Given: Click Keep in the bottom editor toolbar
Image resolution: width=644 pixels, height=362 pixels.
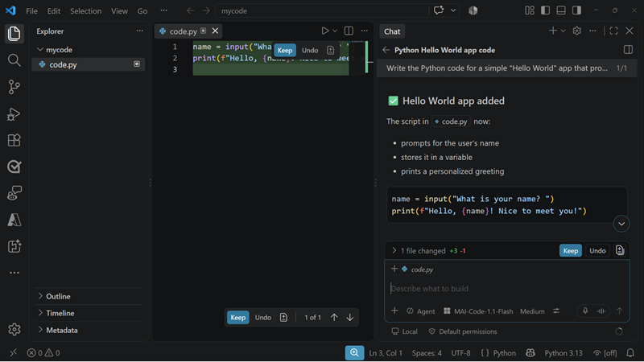Looking at the screenshot, I should 237,317.
